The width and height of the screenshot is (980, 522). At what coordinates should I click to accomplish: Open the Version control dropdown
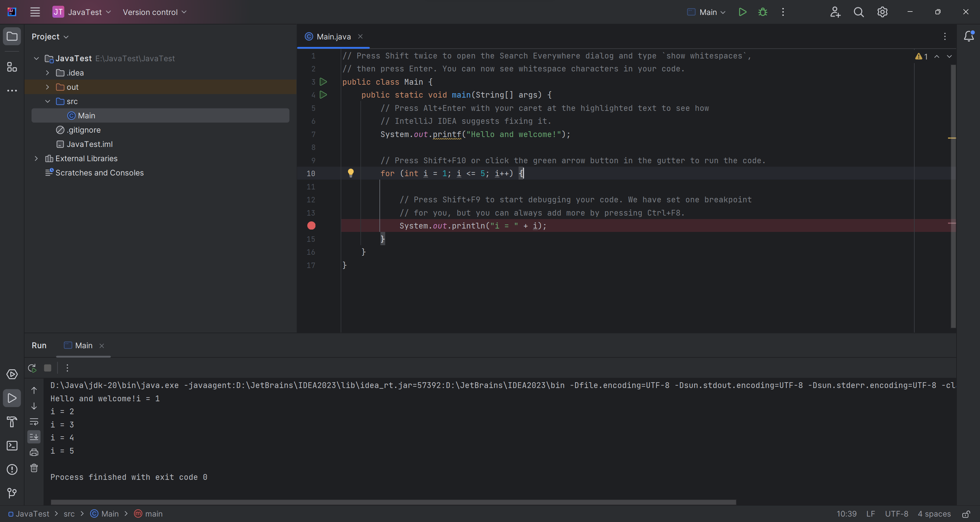click(x=154, y=12)
